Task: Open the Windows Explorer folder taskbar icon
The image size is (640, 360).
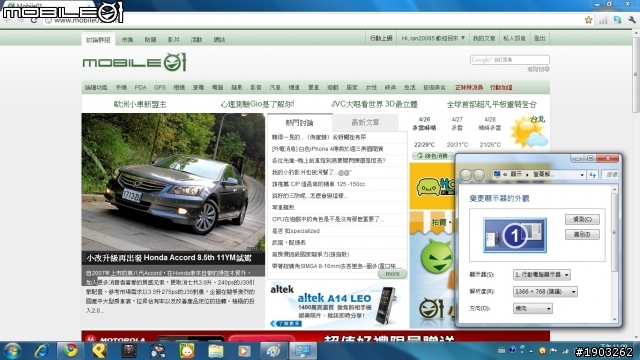Action: point(216,351)
